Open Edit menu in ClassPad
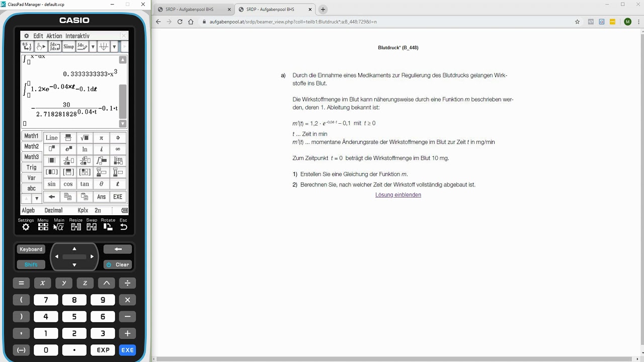 [x=38, y=36]
